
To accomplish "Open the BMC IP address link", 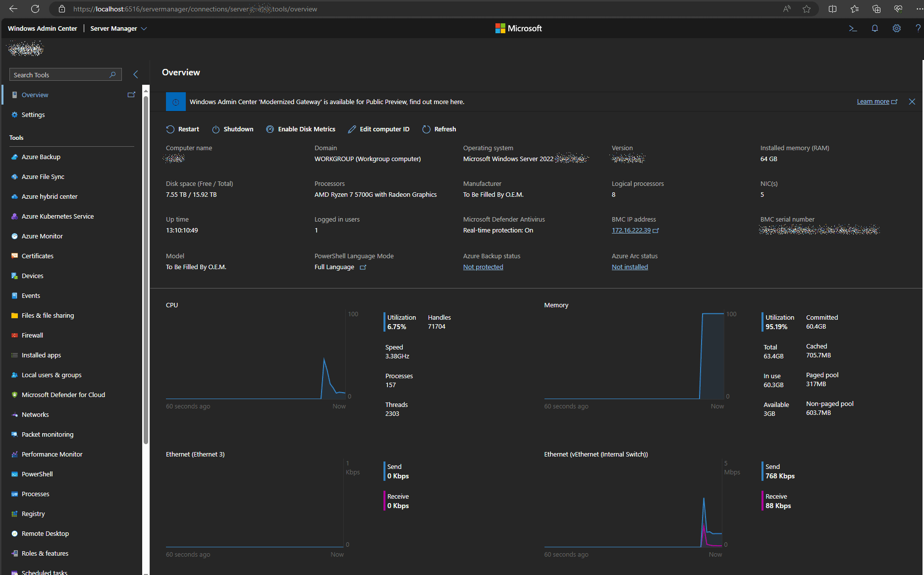I will pos(631,230).
